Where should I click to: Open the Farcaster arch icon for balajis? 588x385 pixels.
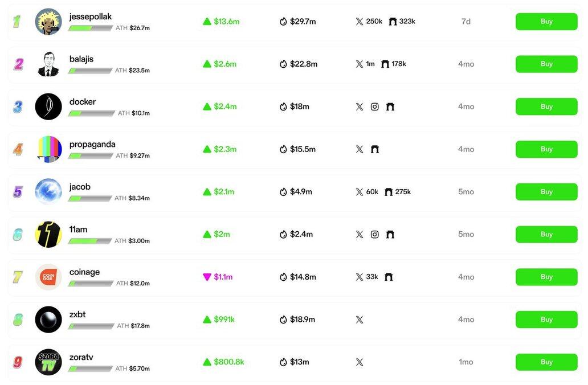385,64
